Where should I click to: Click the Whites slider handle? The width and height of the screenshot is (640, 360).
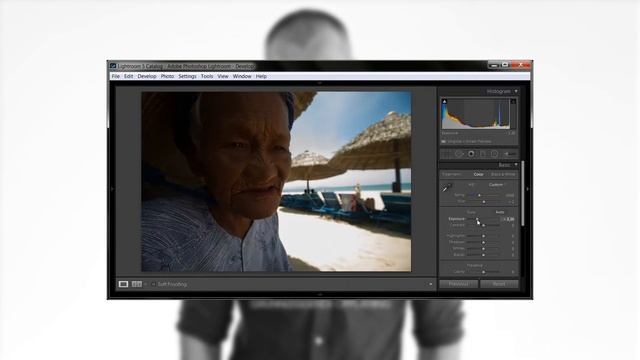pos(484,248)
